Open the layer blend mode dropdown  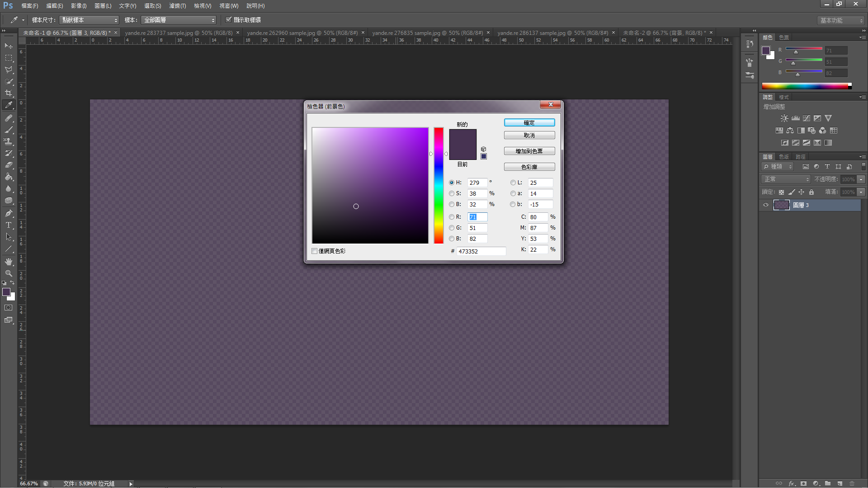(x=786, y=179)
